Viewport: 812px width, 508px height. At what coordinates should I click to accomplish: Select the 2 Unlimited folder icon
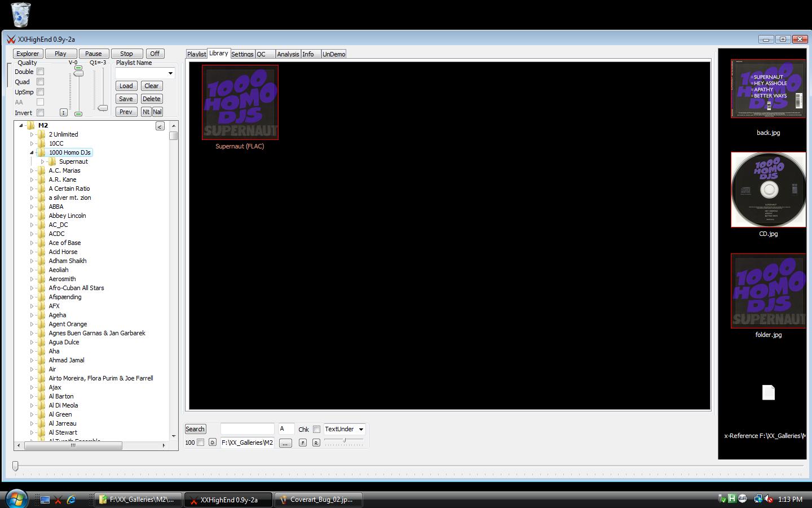42,134
